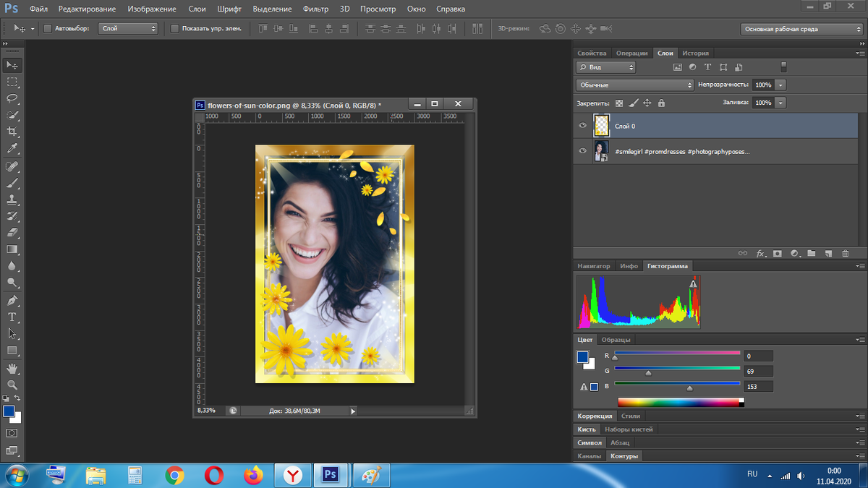Toggle lock image pixels
This screenshot has height=488, width=868.
(x=633, y=103)
